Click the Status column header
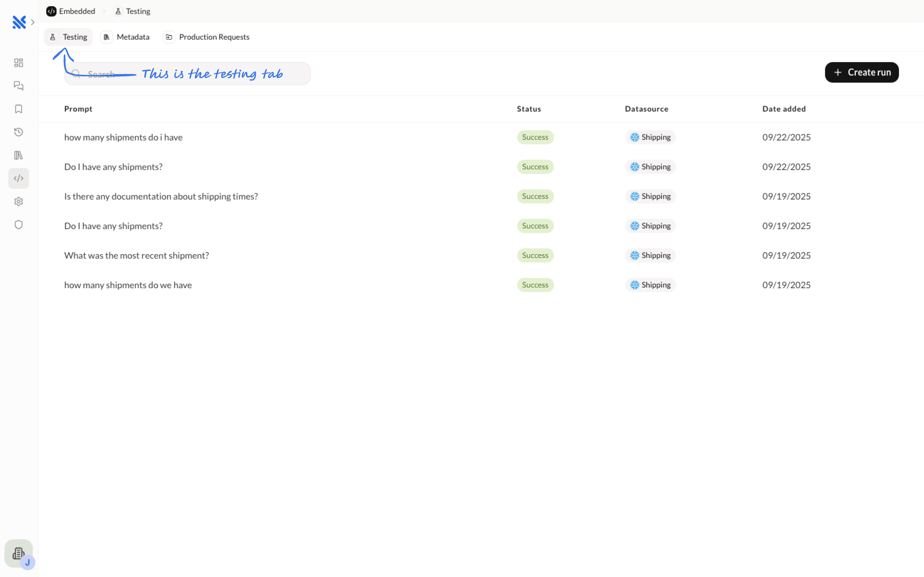This screenshot has width=924, height=577. (x=528, y=109)
